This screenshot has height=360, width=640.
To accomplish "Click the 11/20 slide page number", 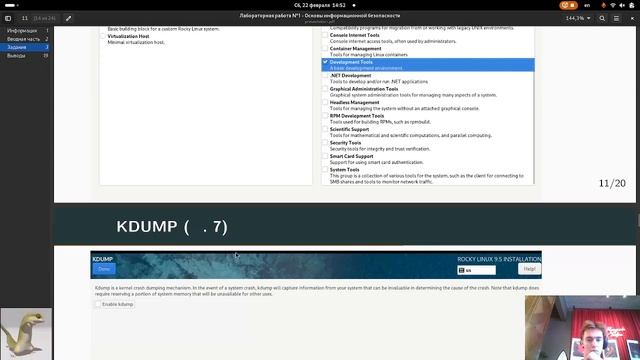I will click(x=612, y=183).
